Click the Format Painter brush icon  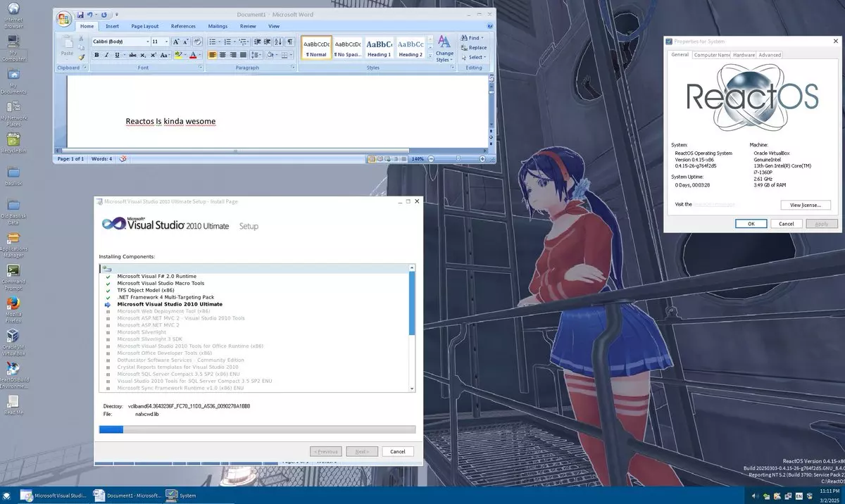pyautogui.click(x=82, y=57)
